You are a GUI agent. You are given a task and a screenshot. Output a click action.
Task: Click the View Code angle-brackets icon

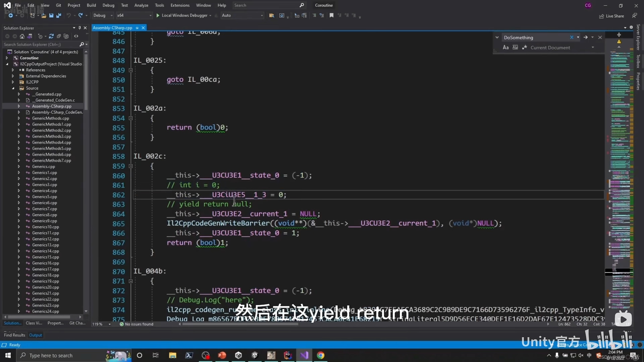76,36
